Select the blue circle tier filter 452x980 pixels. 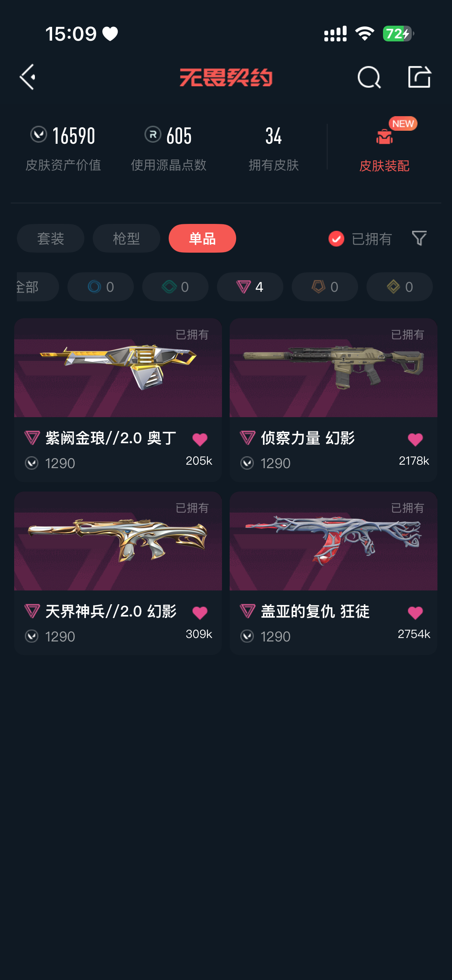click(100, 287)
